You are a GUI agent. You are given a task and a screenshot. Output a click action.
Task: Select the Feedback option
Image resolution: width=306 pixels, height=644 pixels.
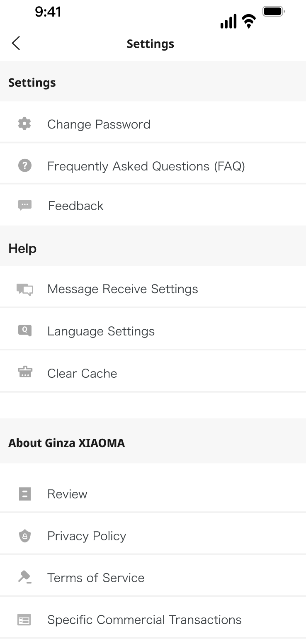coord(76,206)
